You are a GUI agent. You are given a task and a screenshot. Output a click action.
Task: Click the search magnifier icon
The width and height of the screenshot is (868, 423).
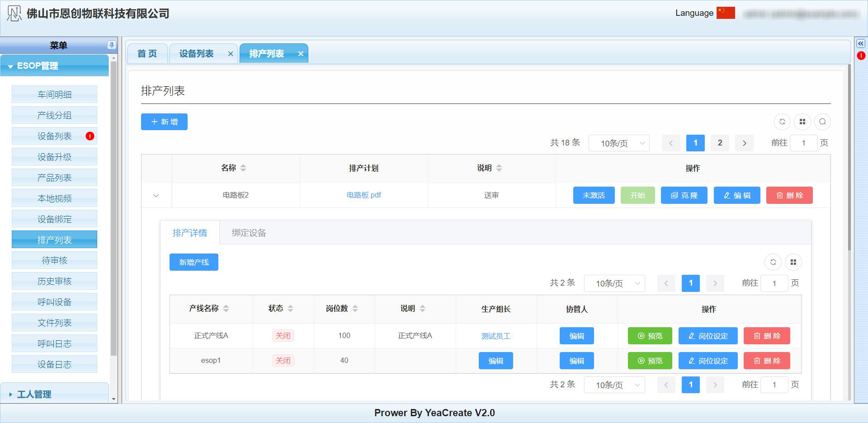point(822,122)
